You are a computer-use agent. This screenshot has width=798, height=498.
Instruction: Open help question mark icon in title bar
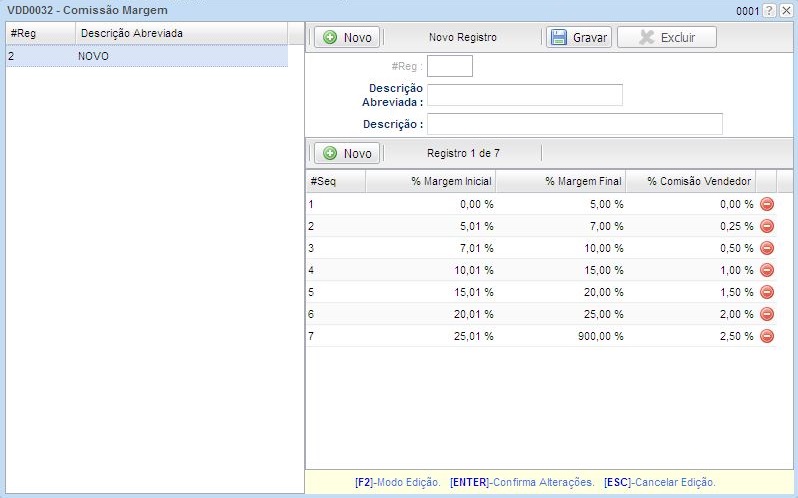(769, 10)
